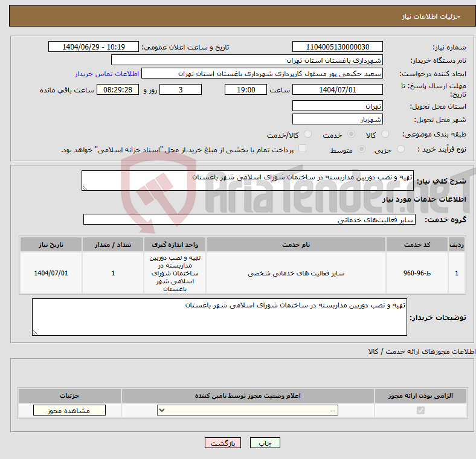Click the need number field 1104005130000030

point(337,47)
